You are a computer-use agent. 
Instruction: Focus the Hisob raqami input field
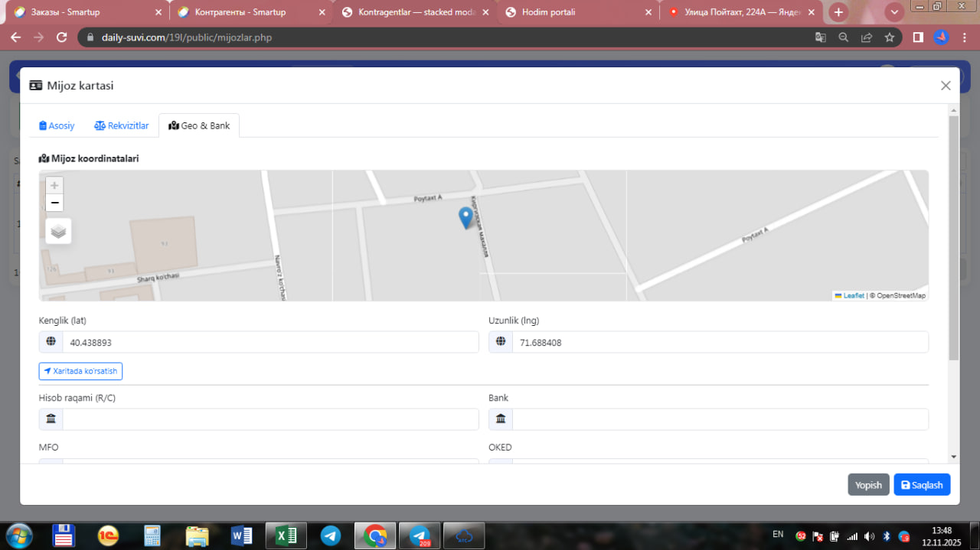point(269,419)
